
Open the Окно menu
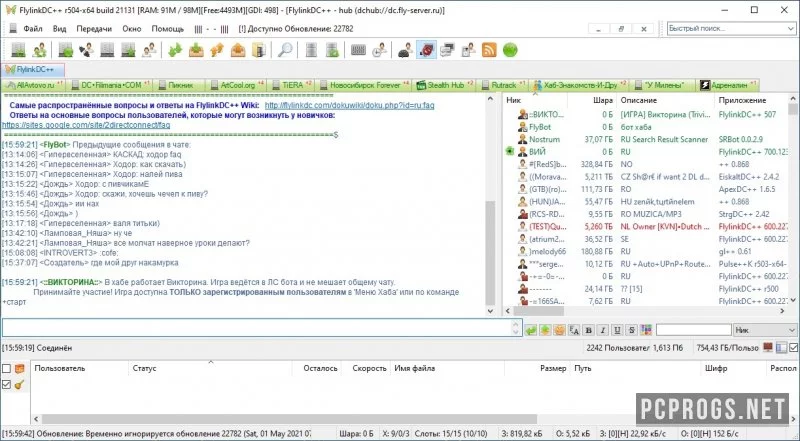point(132,29)
